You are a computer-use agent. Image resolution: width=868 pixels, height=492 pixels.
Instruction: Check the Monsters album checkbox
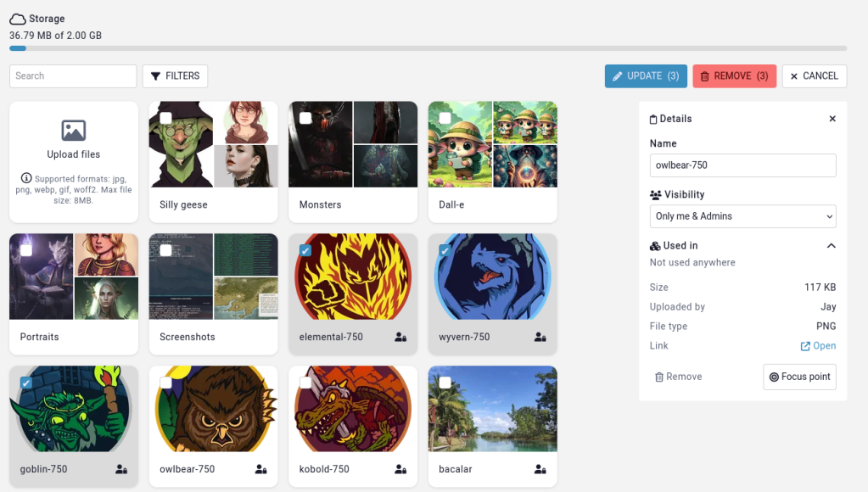tap(305, 117)
